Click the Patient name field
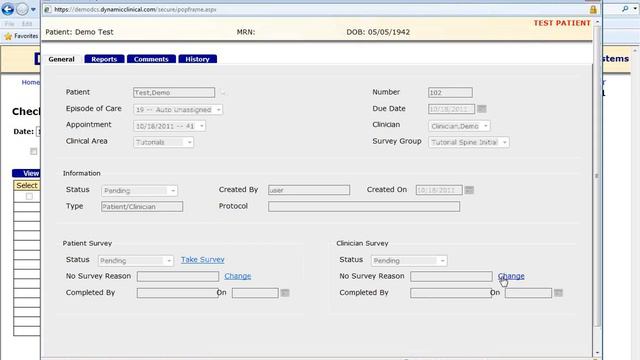 click(x=174, y=93)
